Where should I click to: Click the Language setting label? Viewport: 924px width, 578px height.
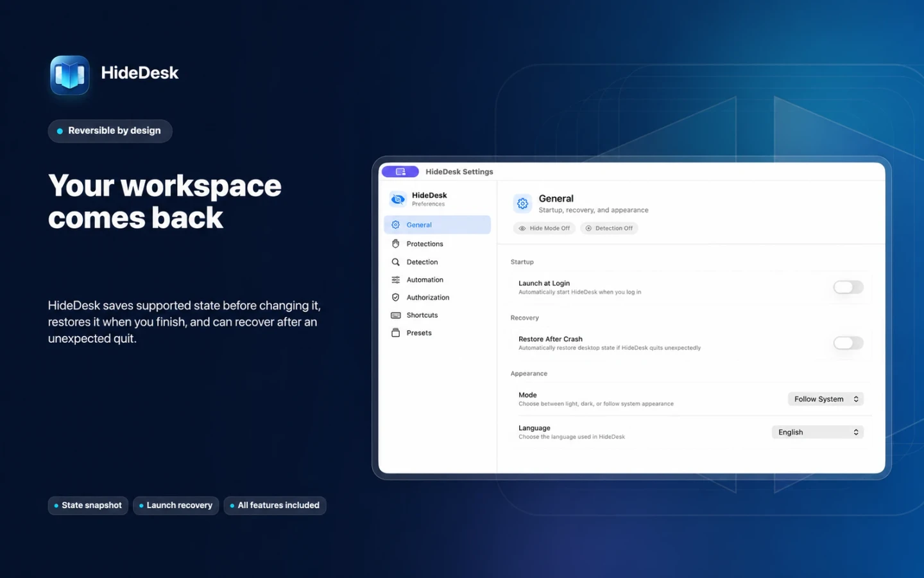535,428
